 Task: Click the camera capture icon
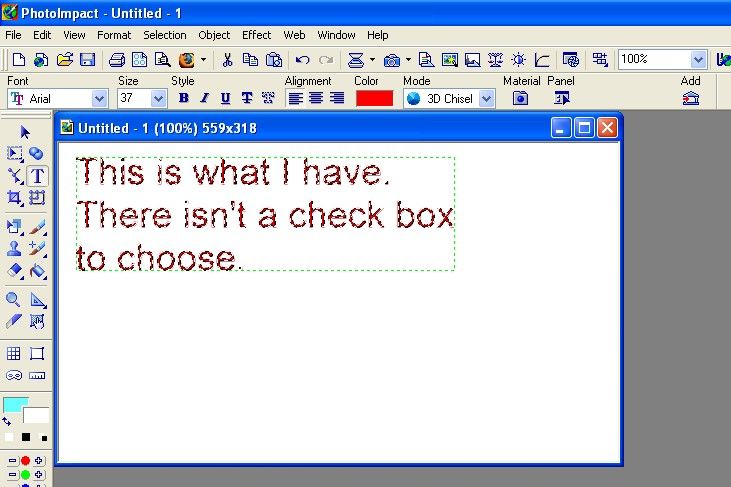[x=392, y=60]
